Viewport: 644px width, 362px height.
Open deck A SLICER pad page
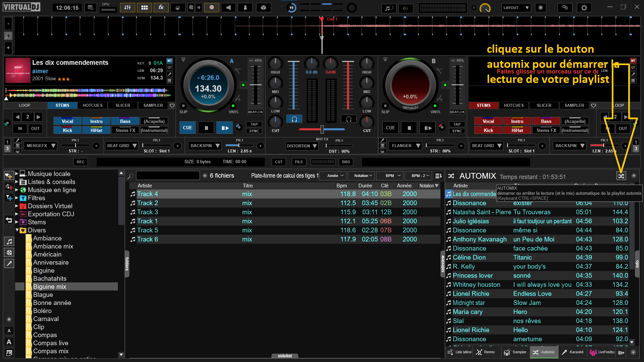point(123,105)
